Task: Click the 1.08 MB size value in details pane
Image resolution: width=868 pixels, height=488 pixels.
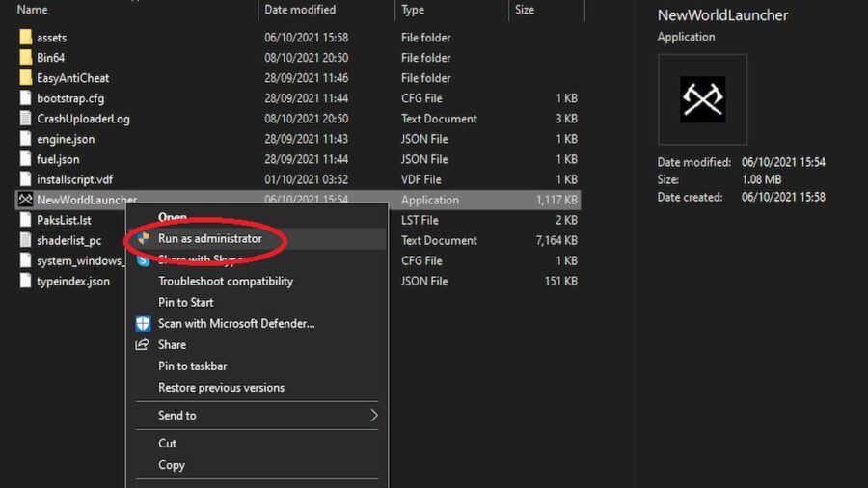Action: click(x=761, y=179)
